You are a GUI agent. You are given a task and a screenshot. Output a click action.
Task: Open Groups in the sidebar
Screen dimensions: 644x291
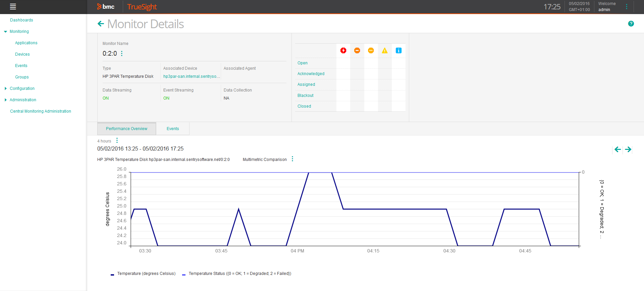pos(22,77)
